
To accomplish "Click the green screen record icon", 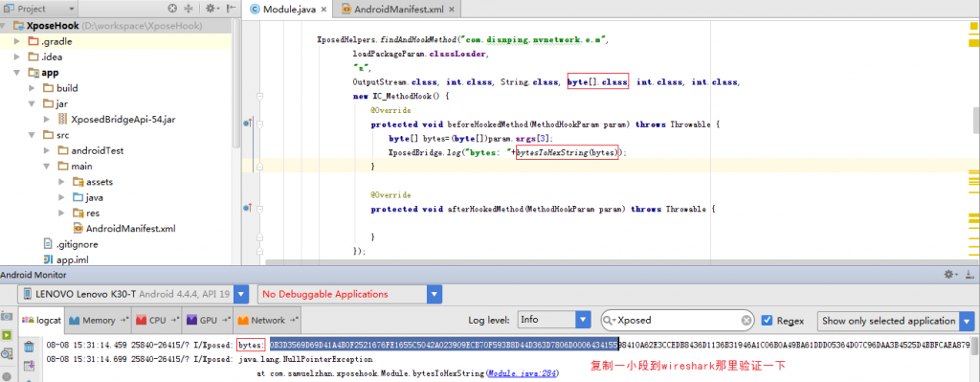I will pos(8,335).
